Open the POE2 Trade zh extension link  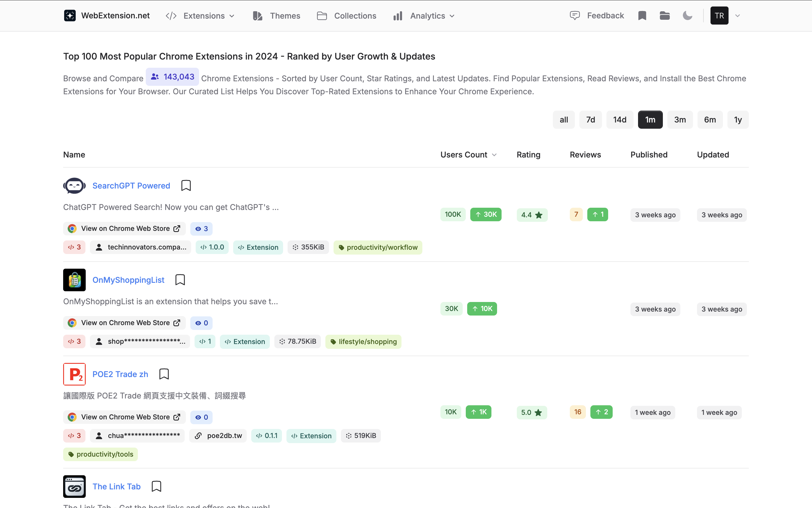(x=120, y=374)
